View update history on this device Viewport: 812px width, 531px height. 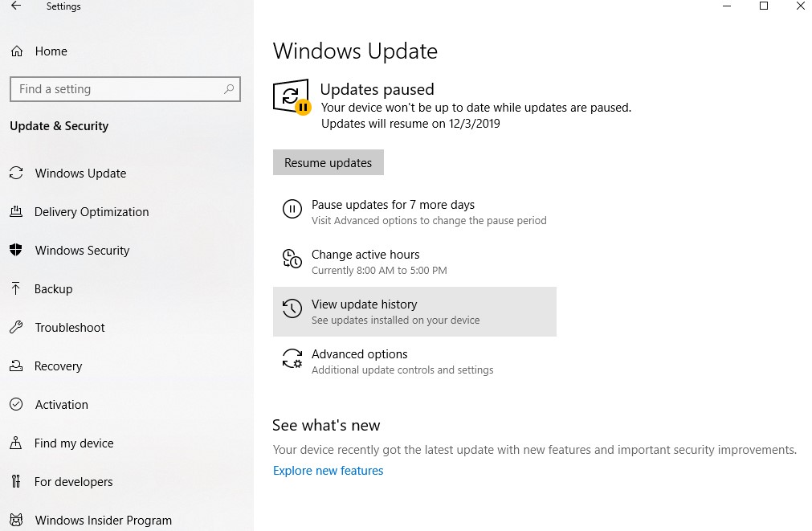click(x=364, y=304)
